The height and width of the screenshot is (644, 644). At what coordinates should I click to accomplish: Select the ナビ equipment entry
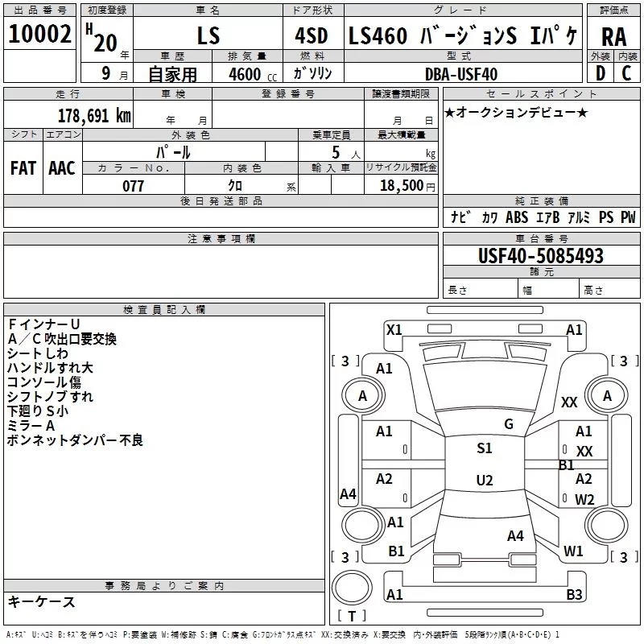tap(460, 217)
